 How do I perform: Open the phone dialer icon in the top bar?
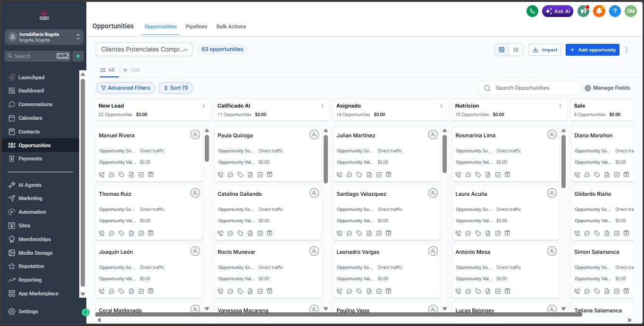pyautogui.click(x=532, y=11)
